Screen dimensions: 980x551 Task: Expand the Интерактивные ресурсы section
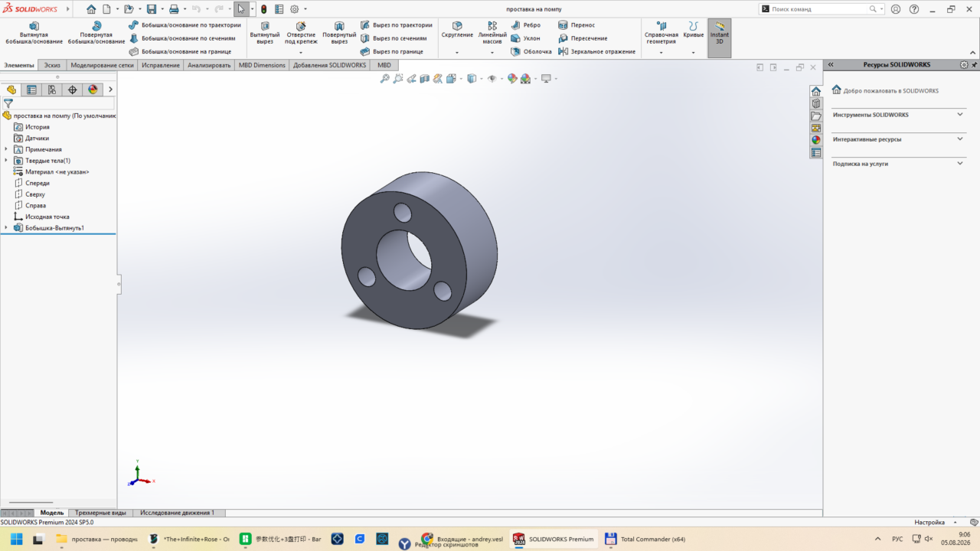pos(960,139)
